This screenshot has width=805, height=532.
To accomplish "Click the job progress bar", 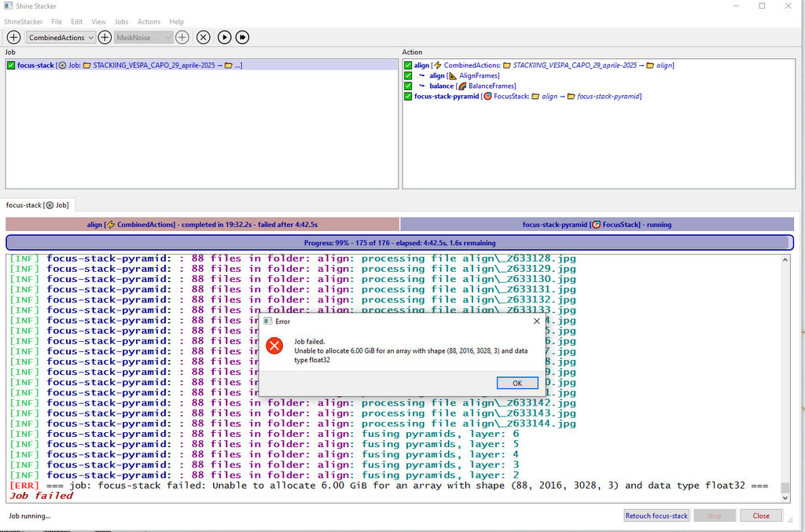I will click(x=399, y=243).
